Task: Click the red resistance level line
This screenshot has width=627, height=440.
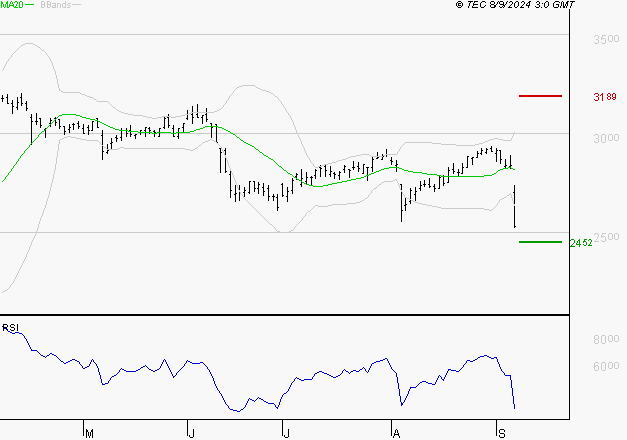Action: (x=540, y=96)
